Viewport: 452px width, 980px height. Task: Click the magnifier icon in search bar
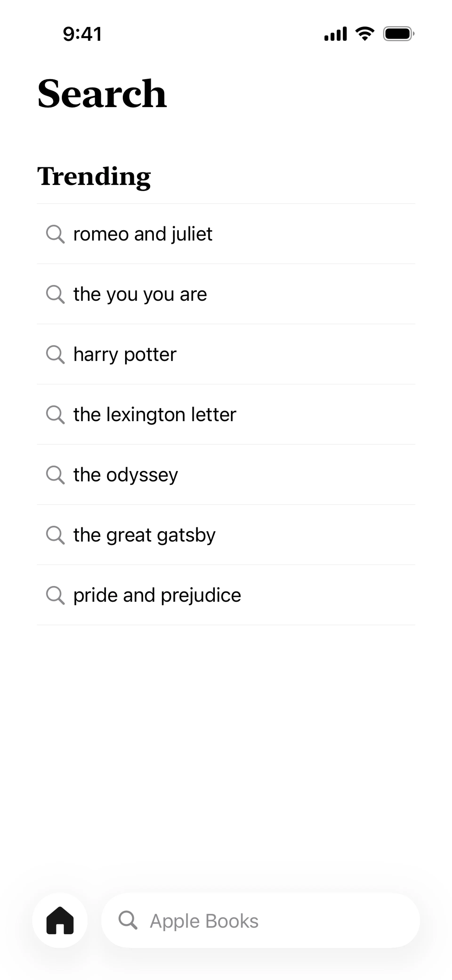click(128, 920)
